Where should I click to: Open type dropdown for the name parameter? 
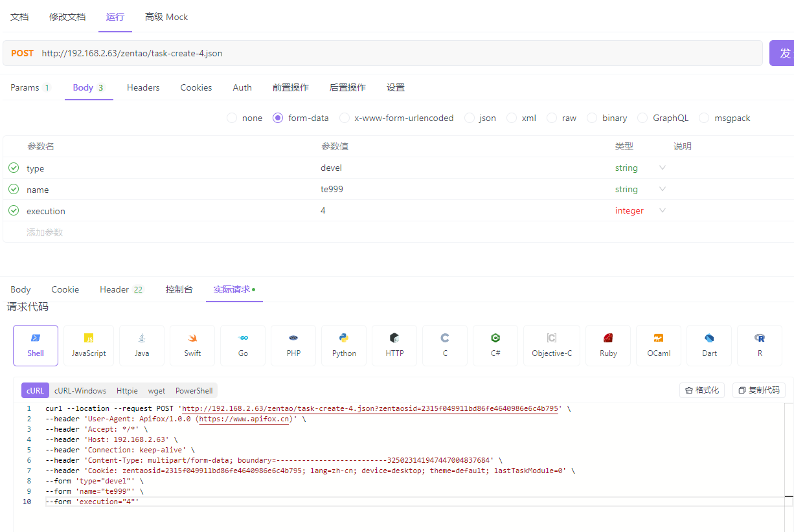(x=662, y=189)
